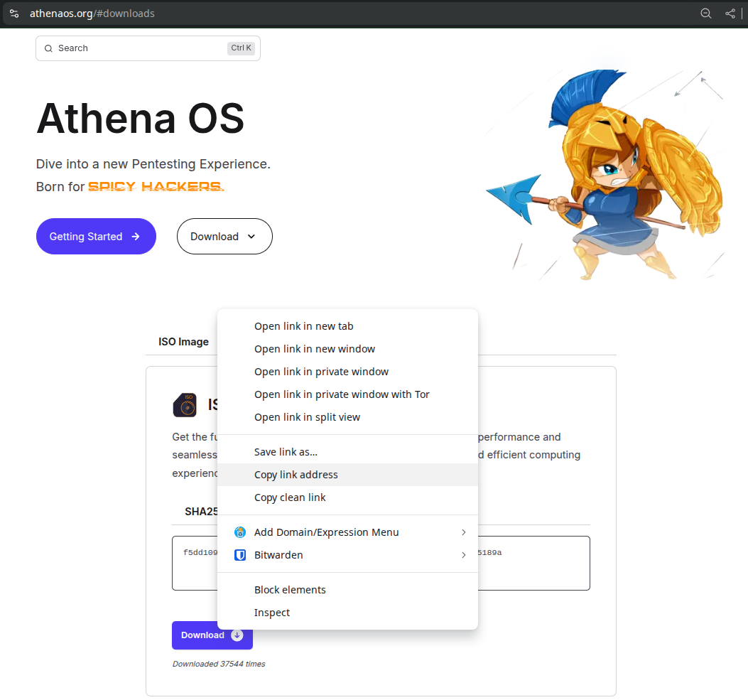Switch to the ISO Image tab

click(183, 342)
